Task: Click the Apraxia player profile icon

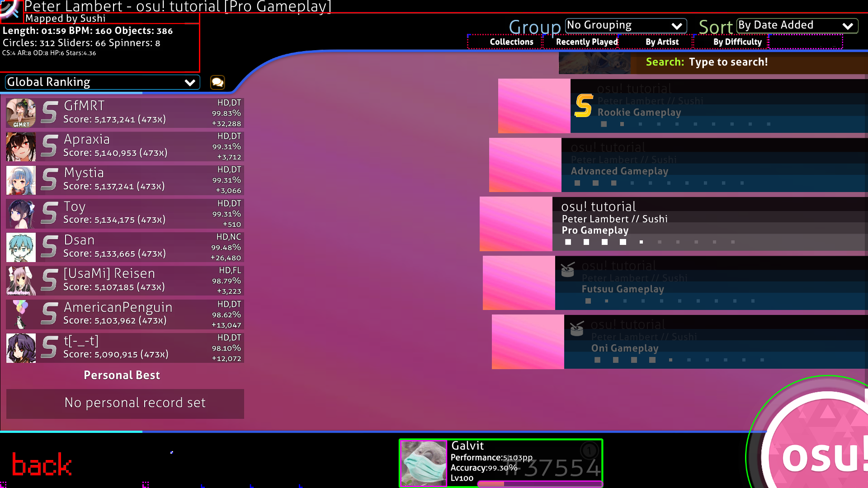Action: [x=20, y=146]
